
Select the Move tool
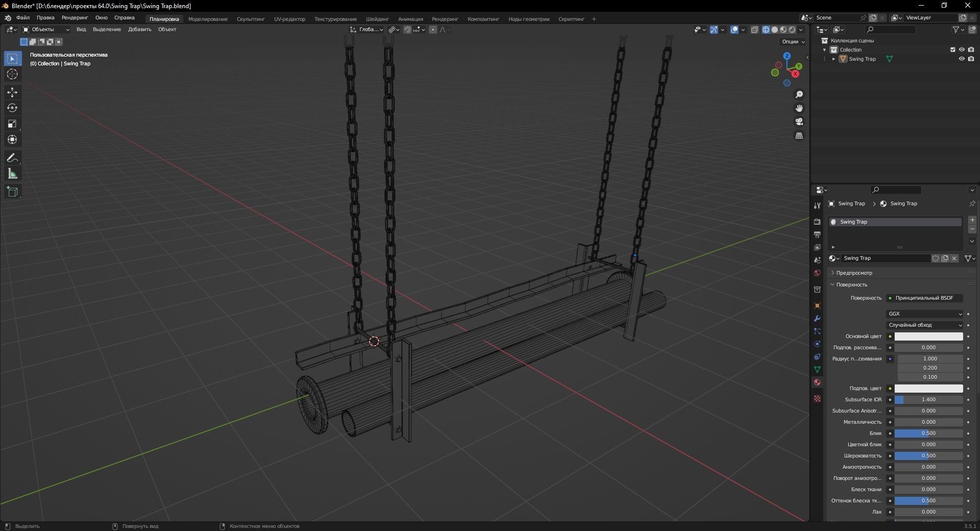coord(12,92)
